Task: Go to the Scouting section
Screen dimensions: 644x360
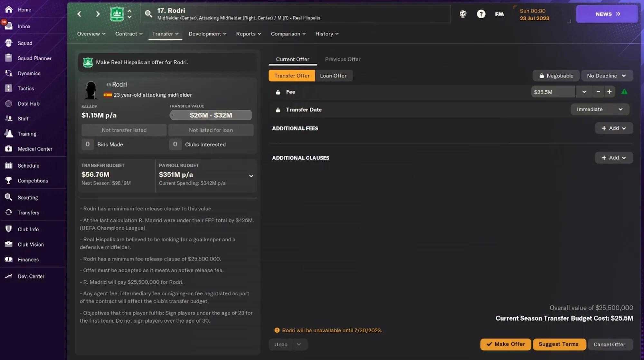Action: click(28, 197)
